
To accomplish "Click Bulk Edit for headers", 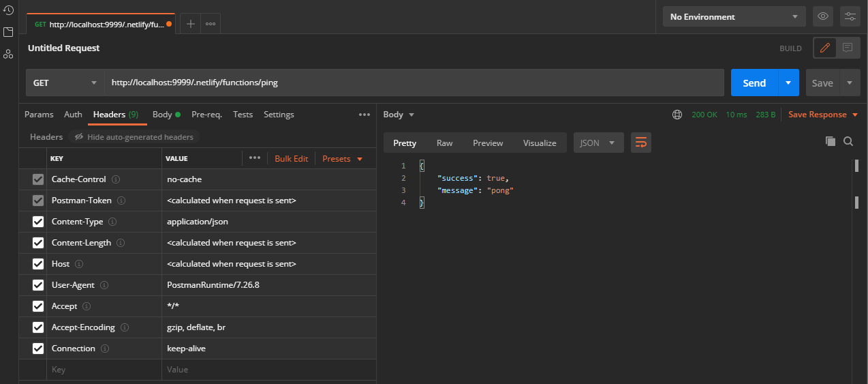I will 291,158.
